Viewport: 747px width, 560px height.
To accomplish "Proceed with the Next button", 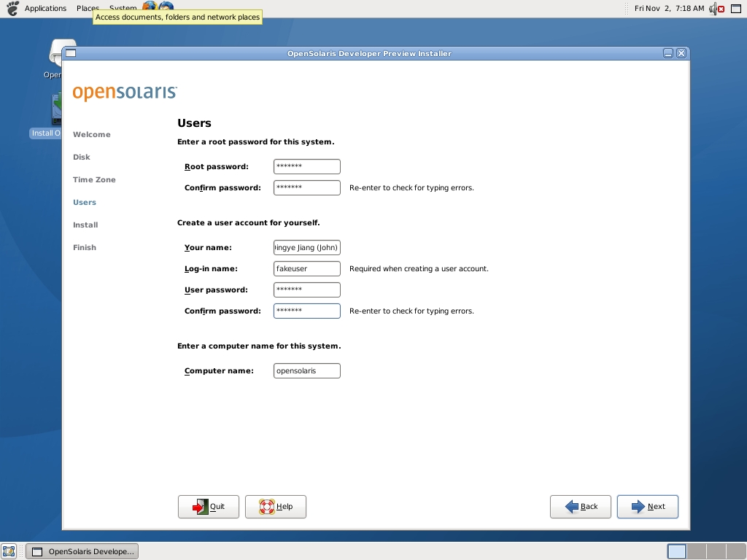I will coord(648,507).
